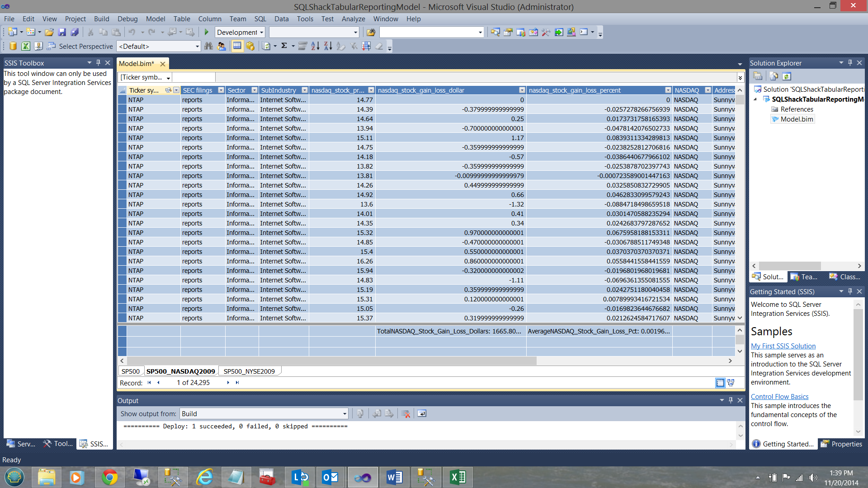Toggle auto-hide pin on Output panel
Viewport: 868px width, 488px height.
pos(731,400)
